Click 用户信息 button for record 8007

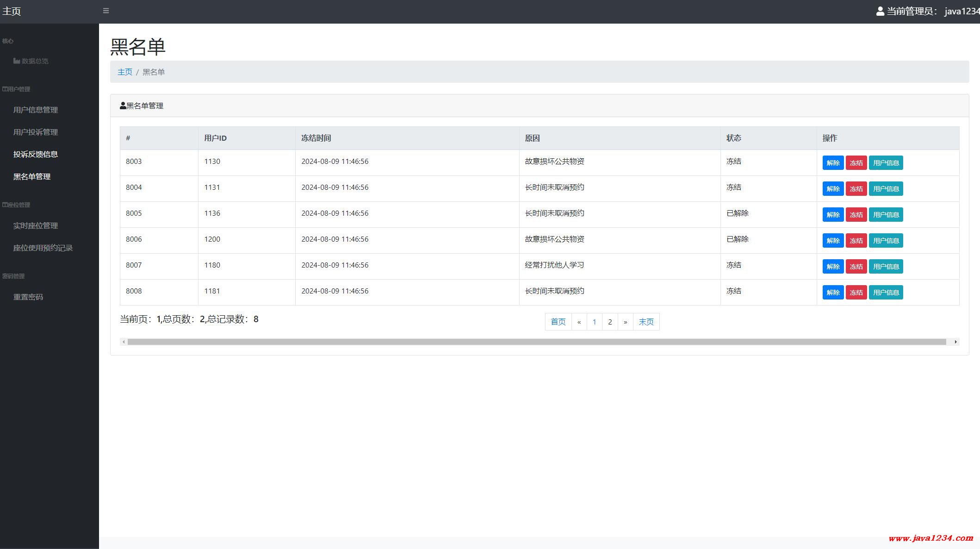click(x=886, y=267)
